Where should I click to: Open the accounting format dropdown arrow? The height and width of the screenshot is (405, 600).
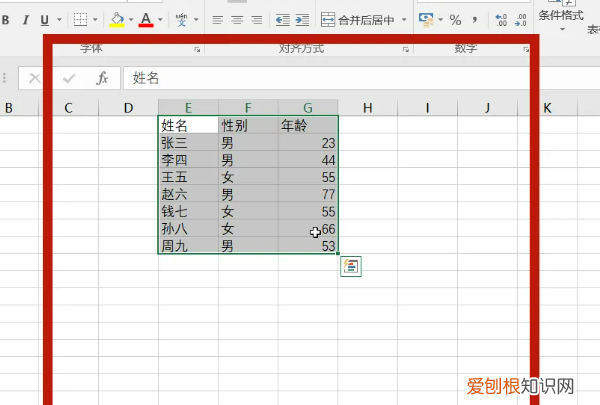click(440, 20)
